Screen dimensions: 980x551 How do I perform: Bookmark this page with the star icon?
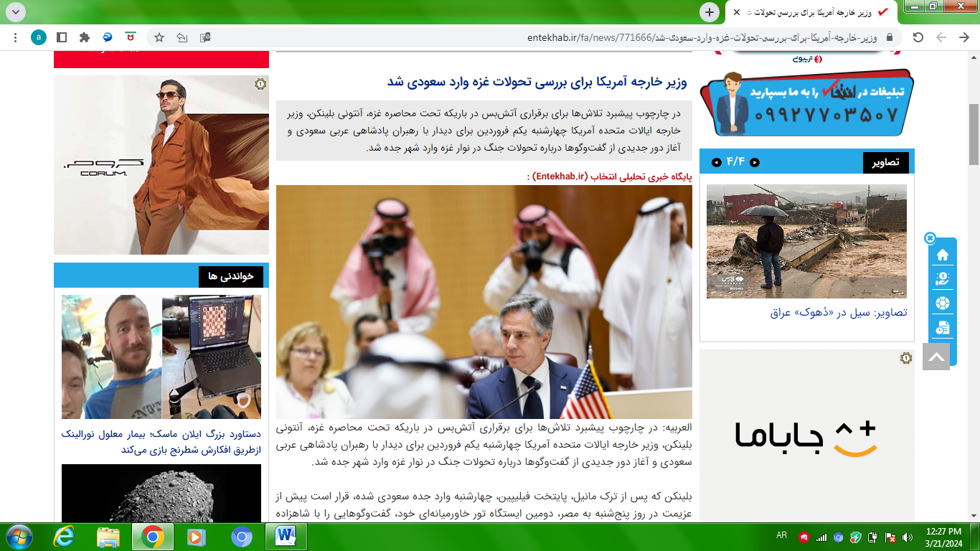tap(159, 37)
